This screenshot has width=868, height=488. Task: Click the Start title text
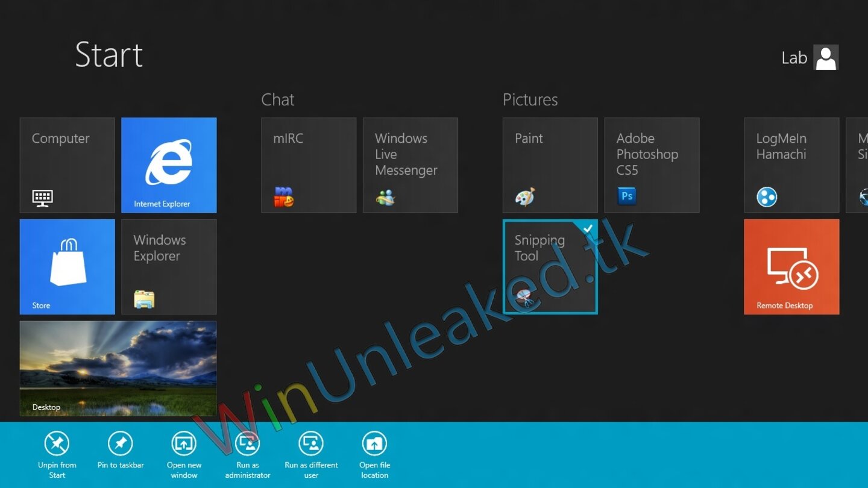point(109,55)
